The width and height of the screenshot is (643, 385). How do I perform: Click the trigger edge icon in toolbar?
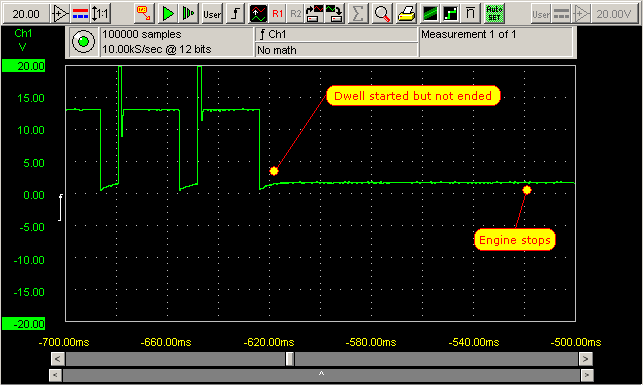236,14
